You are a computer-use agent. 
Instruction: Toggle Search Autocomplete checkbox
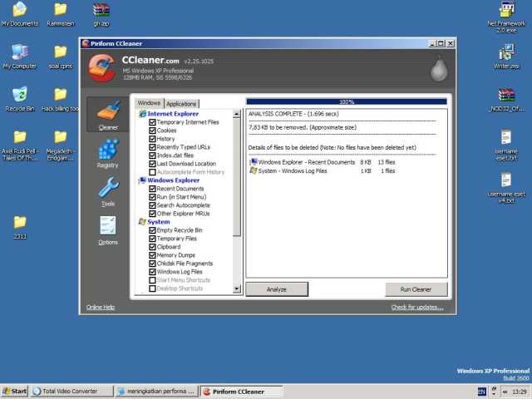point(152,205)
